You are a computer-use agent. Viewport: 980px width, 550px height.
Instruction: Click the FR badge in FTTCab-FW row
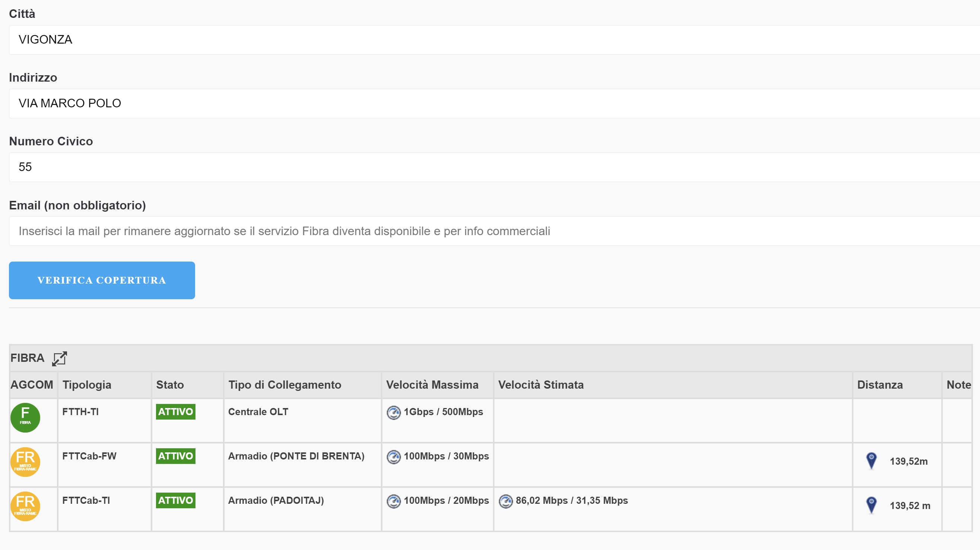[x=25, y=462]
